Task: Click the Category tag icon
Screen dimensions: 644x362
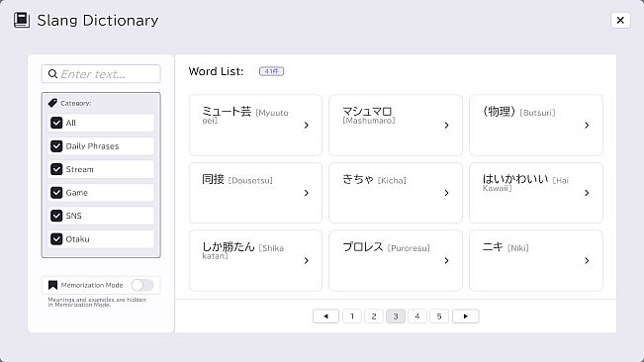Action: [52, 103]
